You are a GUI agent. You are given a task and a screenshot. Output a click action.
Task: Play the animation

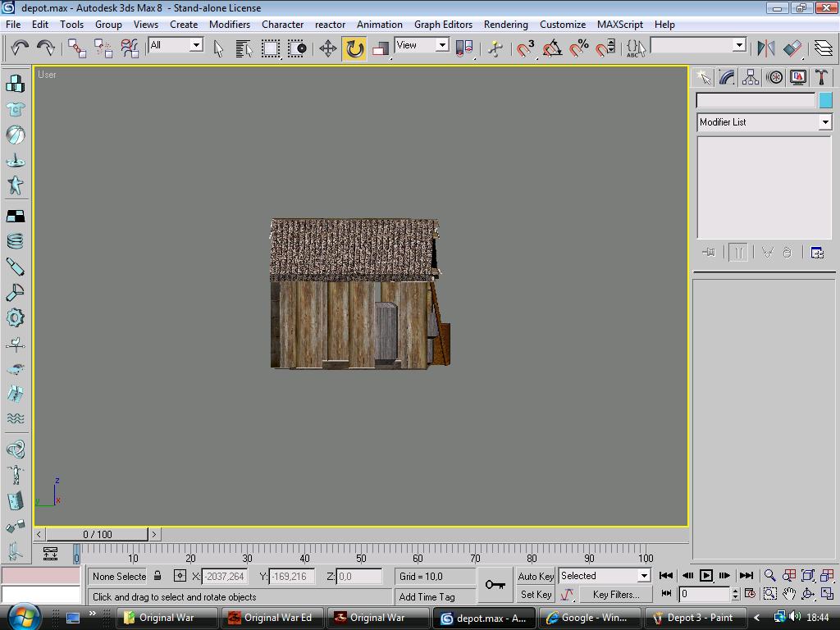706,576
